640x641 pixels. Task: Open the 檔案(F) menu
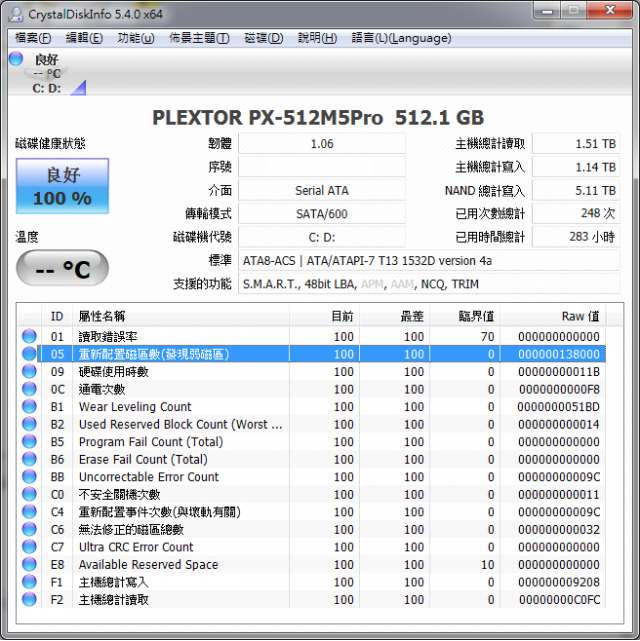(33, 38)
